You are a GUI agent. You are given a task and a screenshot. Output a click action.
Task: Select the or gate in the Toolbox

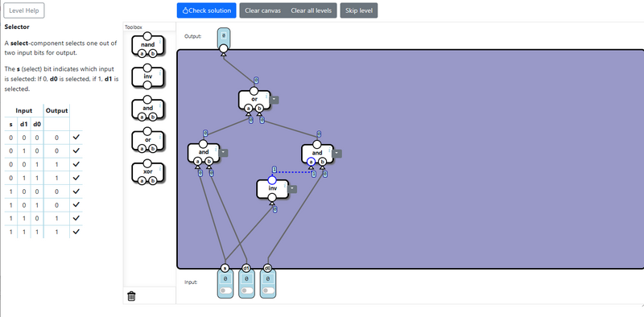pos(148,141)
